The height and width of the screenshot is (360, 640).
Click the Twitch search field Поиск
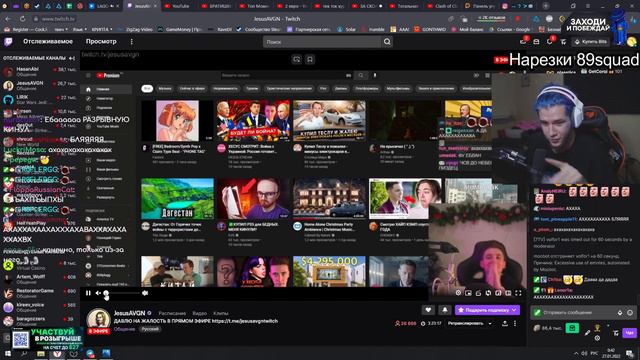click(322, 42)
